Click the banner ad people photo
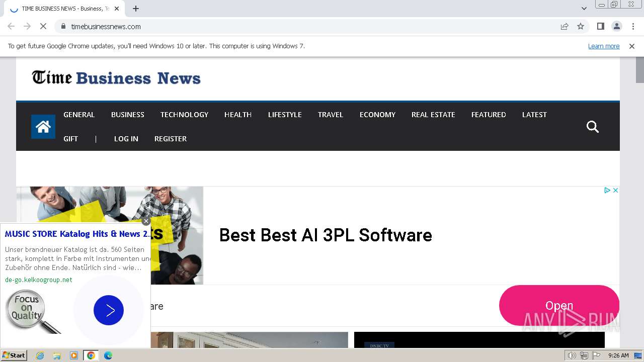This screenshot has width=644, height=362. 110,235
